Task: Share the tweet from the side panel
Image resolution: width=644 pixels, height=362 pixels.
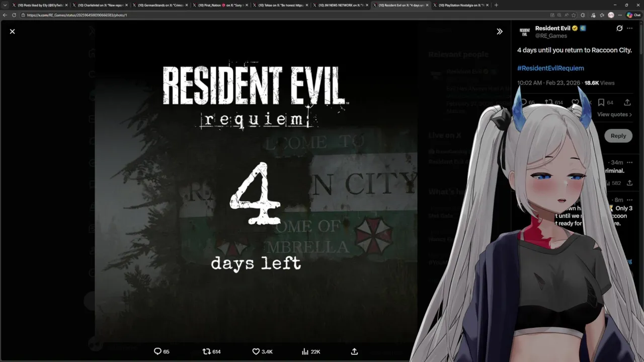Action: [627, 102]
